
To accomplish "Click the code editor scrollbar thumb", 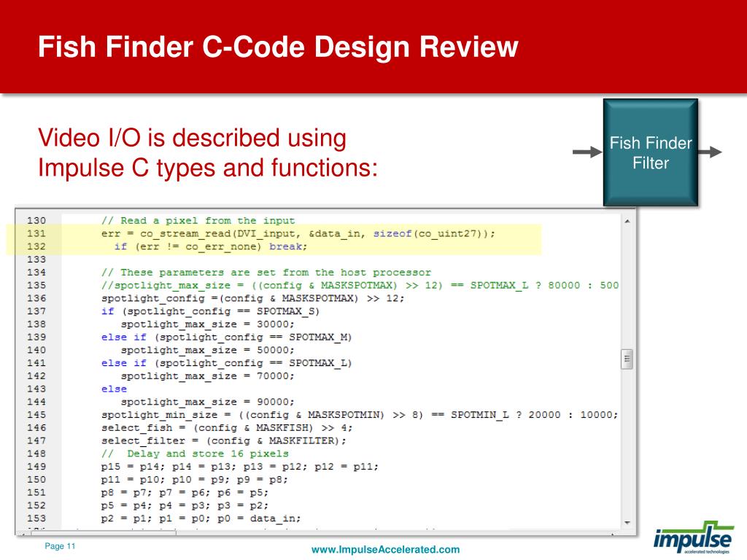I will pos(627,359).
